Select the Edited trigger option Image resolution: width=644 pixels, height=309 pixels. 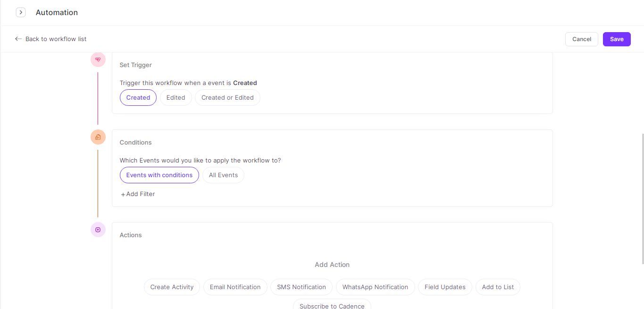pos(176,97)
